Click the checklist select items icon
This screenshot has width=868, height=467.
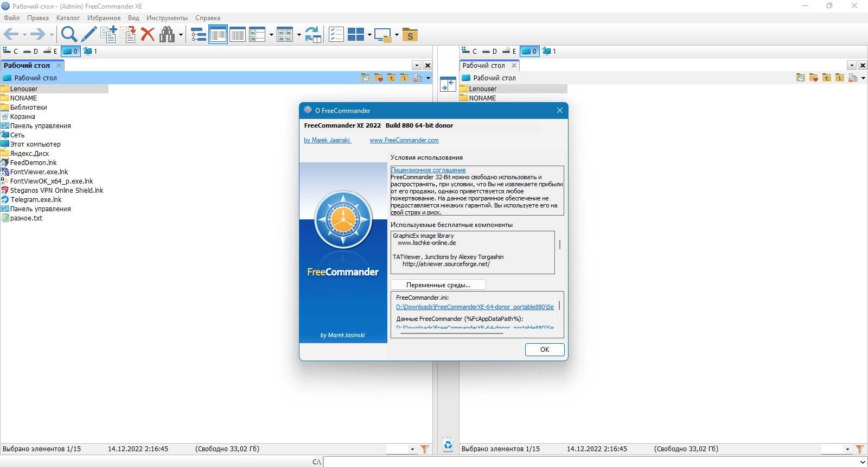[336, 35]
